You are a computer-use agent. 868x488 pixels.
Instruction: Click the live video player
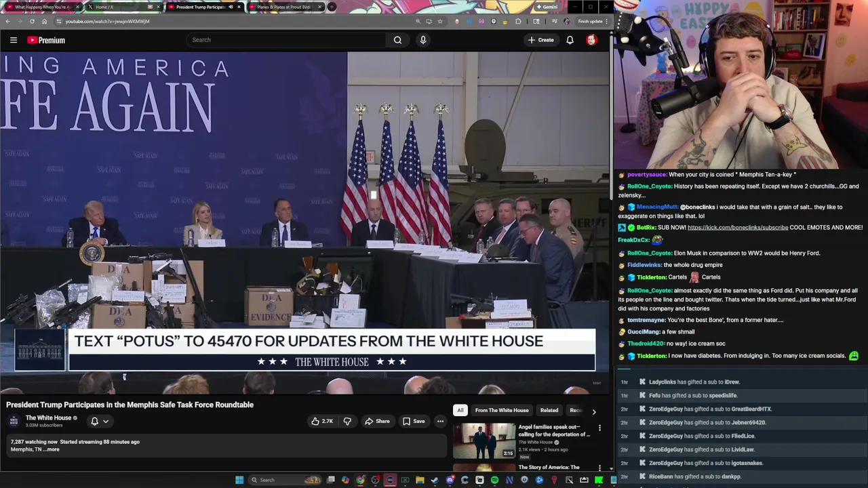(304, 222)
